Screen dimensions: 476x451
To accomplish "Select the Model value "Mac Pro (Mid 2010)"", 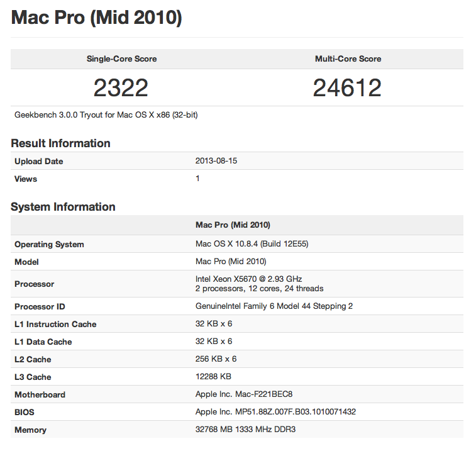I will [x=231, y=262].
